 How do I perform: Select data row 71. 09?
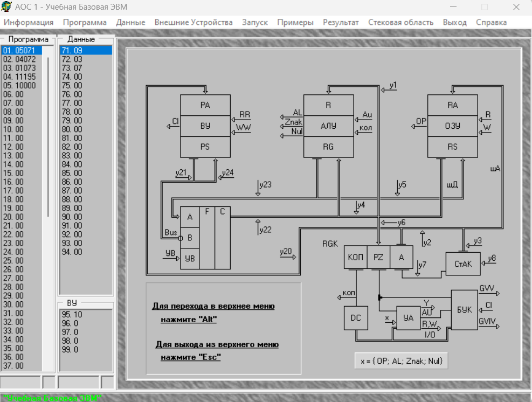pyautogui.click(x=86, y=51)
